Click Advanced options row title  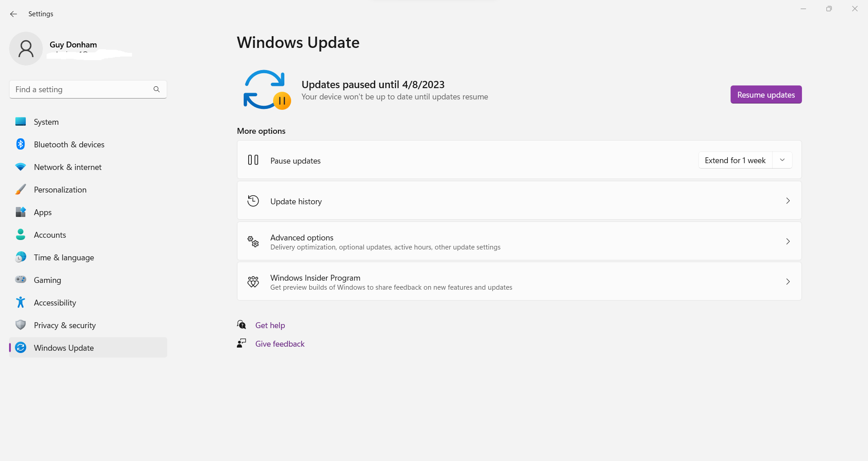(302, 237)
